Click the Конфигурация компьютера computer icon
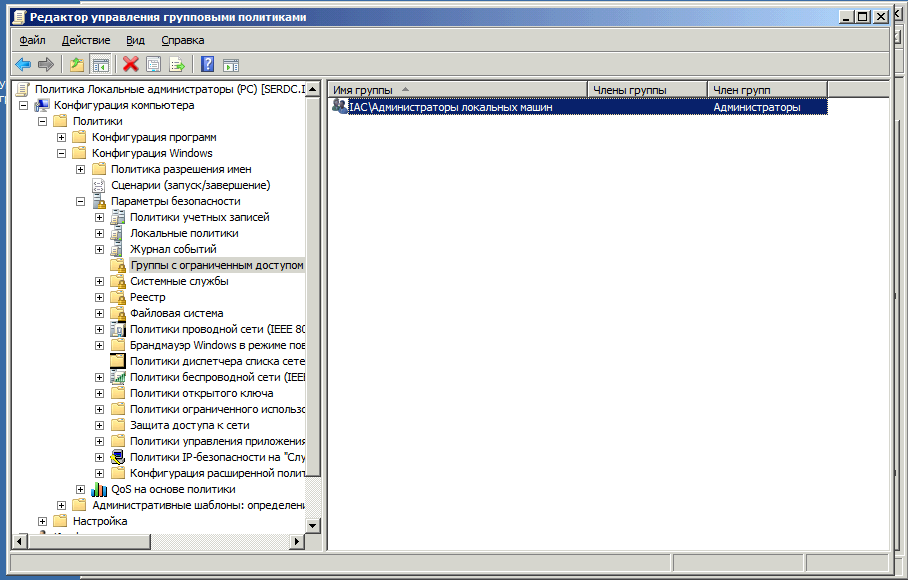908x580 pixels. pyautogui.click(x=42, y=105)
